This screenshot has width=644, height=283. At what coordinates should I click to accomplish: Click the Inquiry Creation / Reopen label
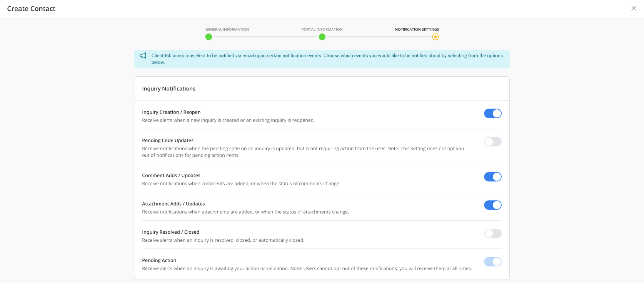pyautogui.click(x=171, y=112)
